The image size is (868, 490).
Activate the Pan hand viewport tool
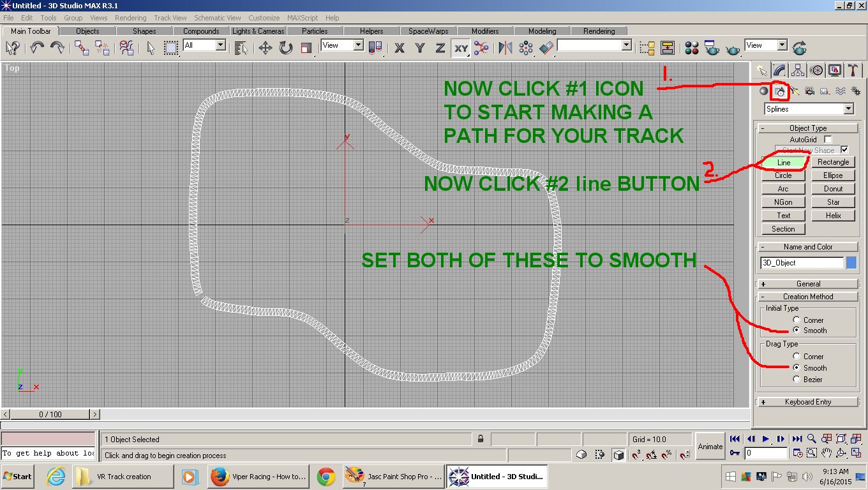827,453
